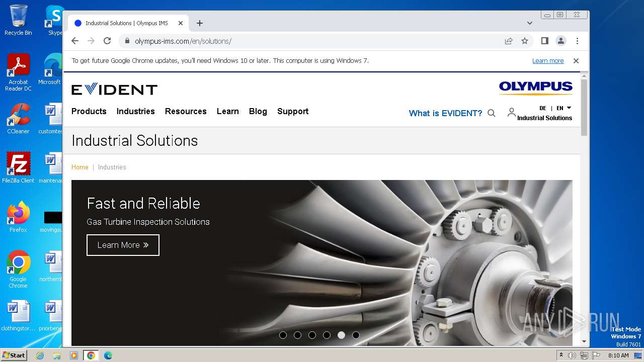Click the Learn more link
The image size is (644, 362).
pyautogui.click(x=548, y=60)
